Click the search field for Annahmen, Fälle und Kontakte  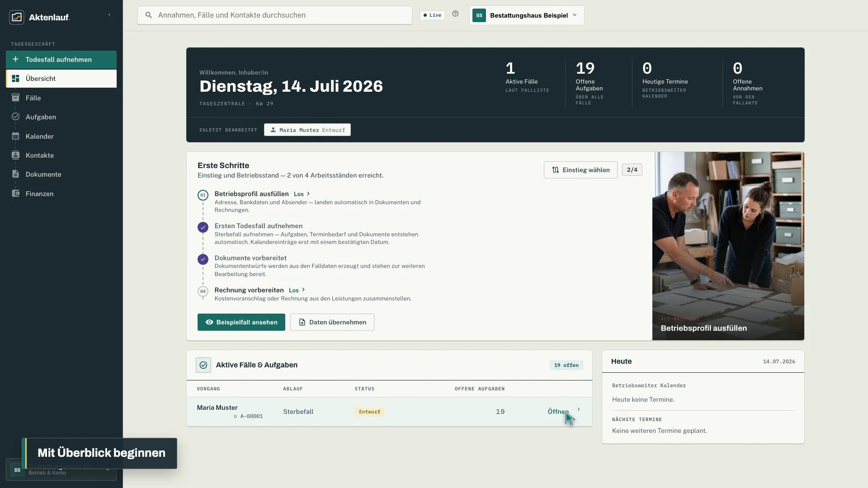tap(275, 15)
